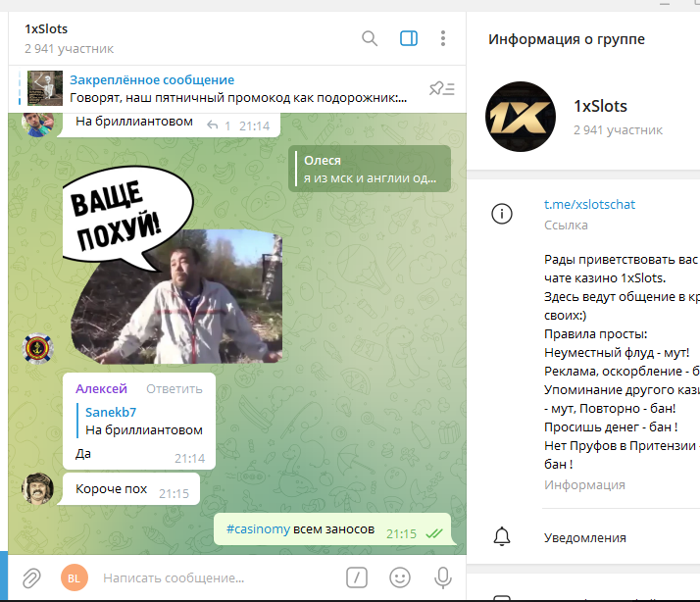Click the всем заносов sent message
Image resolution: width=700 pixels, height=602 pixels.
point(334,529)
